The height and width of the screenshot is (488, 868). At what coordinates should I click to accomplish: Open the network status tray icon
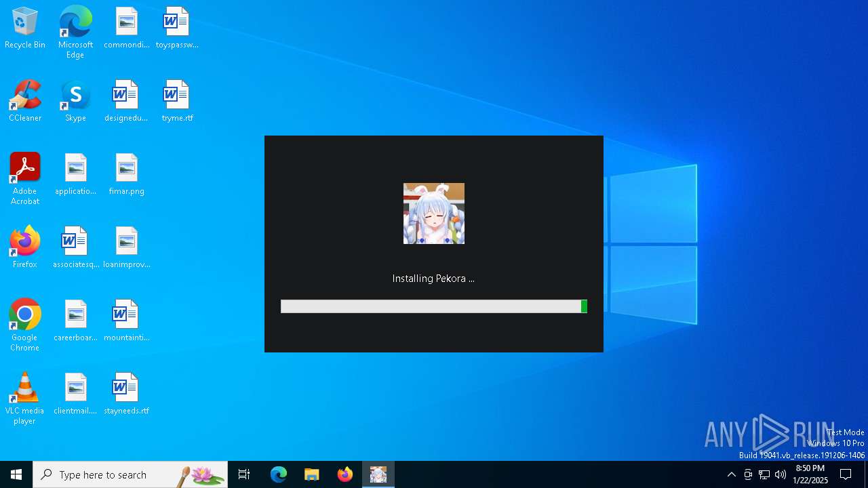[764, 474]
